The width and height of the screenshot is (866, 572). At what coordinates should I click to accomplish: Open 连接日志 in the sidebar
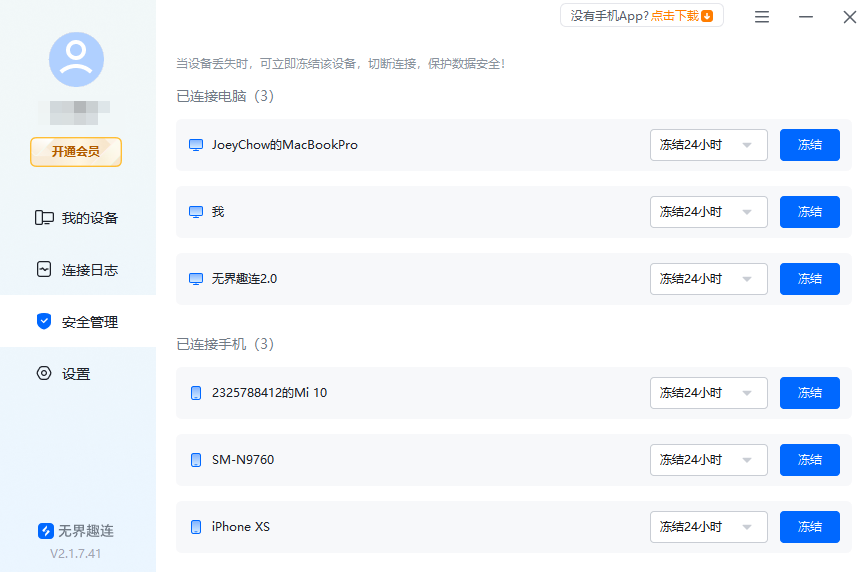pyautogui.click(x=78, y=270)
